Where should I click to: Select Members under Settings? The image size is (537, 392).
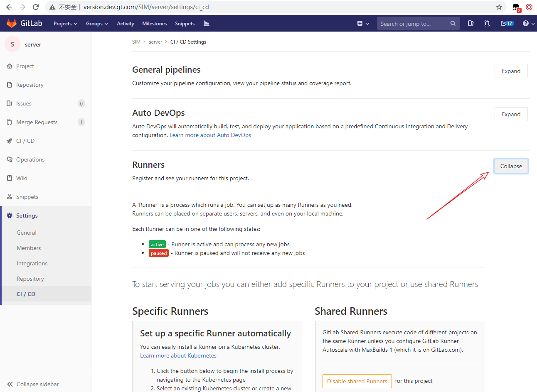pyautogui.click(x=29, y=248)
